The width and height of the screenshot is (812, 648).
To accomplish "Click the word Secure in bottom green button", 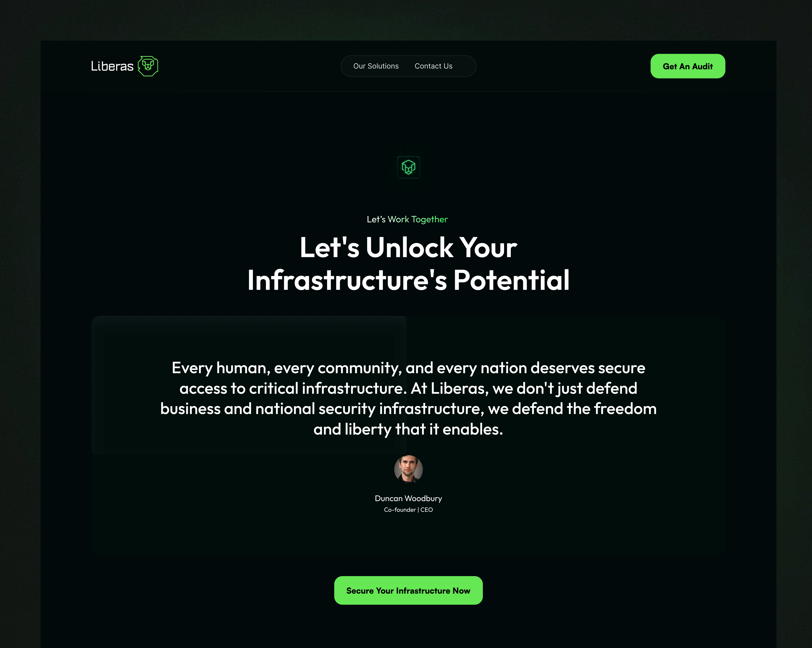I will tap(360, 591).
